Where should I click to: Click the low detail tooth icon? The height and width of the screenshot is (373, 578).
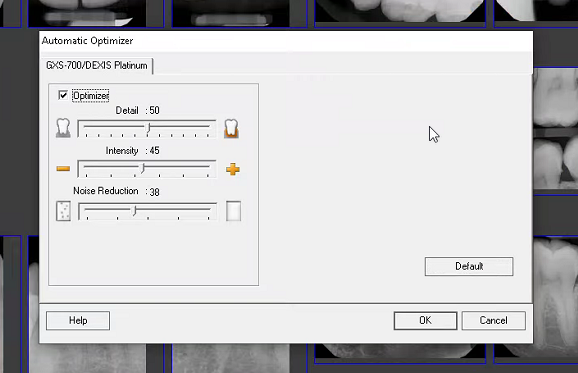tap(63, 128)
